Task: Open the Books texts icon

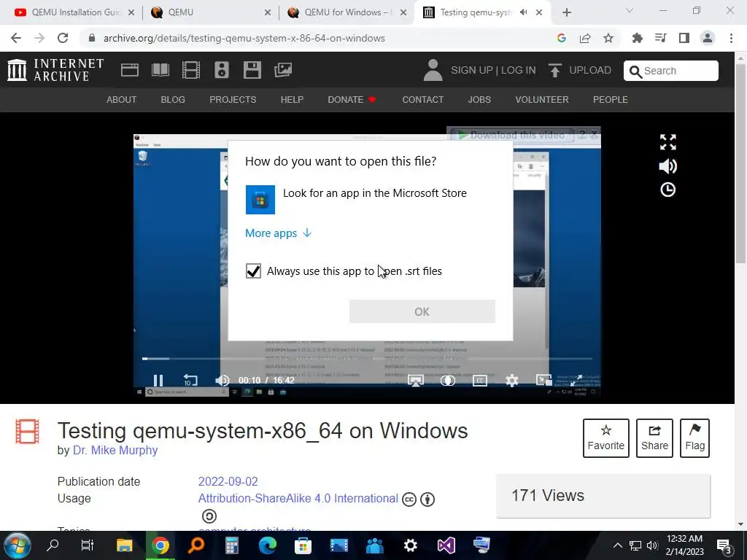Action: (160, 70)
